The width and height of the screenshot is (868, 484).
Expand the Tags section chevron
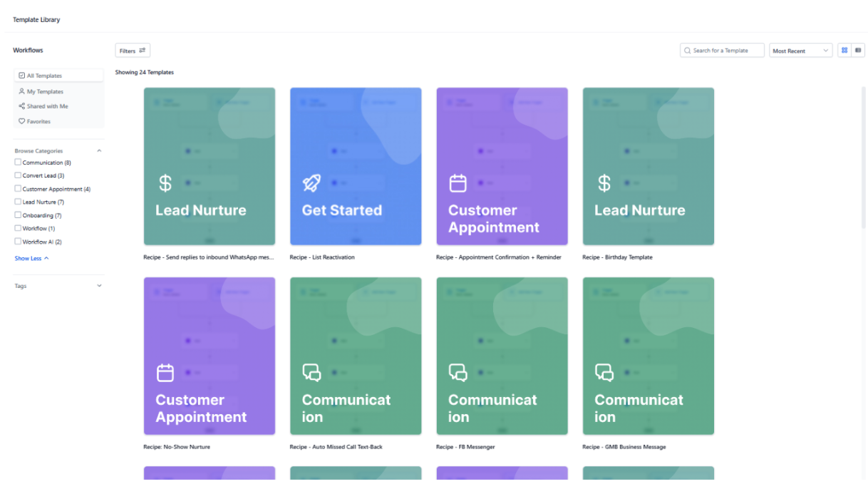pos(99,286)
